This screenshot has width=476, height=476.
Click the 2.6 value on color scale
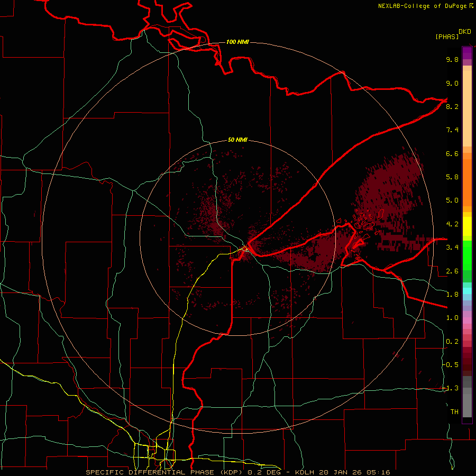tap(452, 271)
